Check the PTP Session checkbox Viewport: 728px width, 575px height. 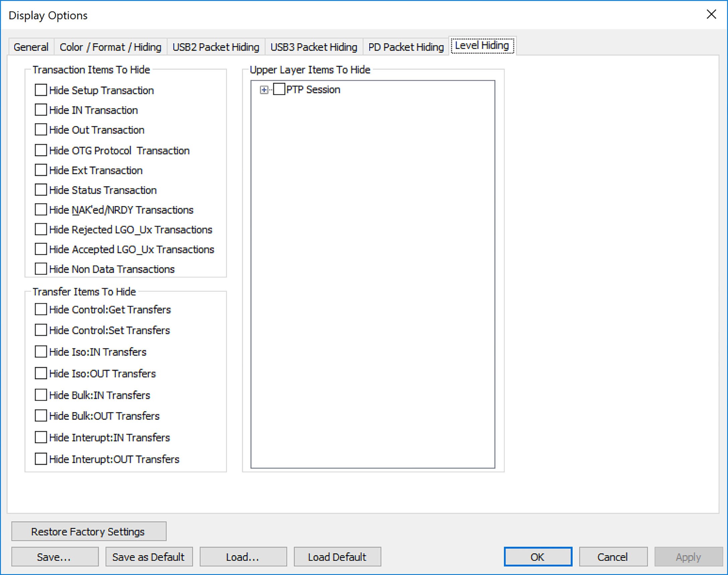(x=279, y=89)
